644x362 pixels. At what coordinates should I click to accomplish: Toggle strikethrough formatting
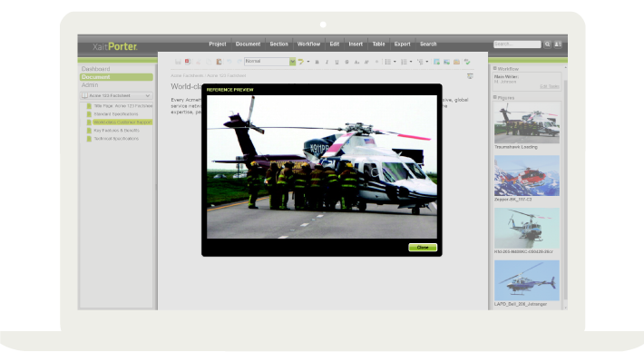pyautogui.click(x=346, y=62)
